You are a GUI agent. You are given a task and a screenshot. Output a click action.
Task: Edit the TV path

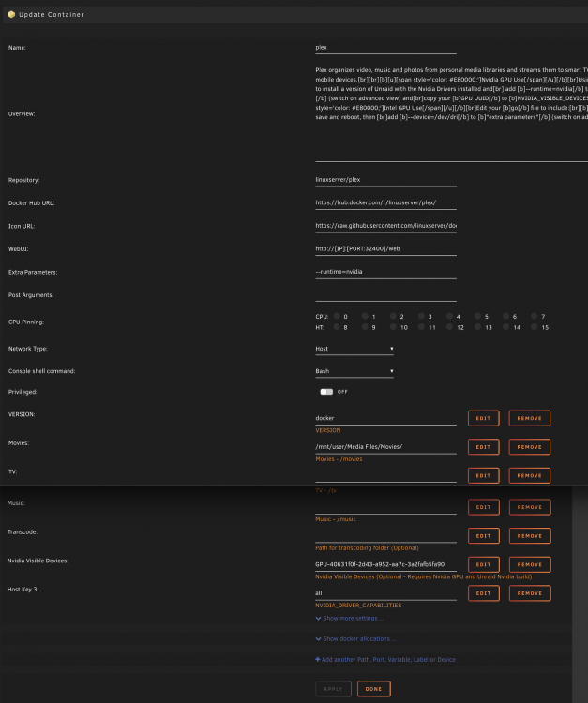tap(484, 475)
